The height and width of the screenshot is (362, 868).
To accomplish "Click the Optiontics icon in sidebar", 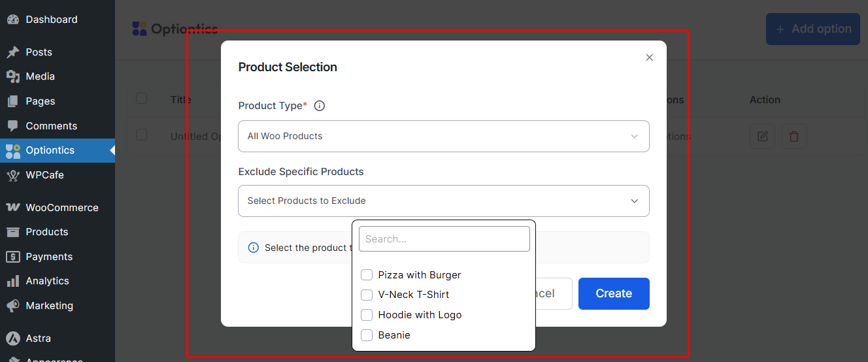I will click(x=13, y=150).
